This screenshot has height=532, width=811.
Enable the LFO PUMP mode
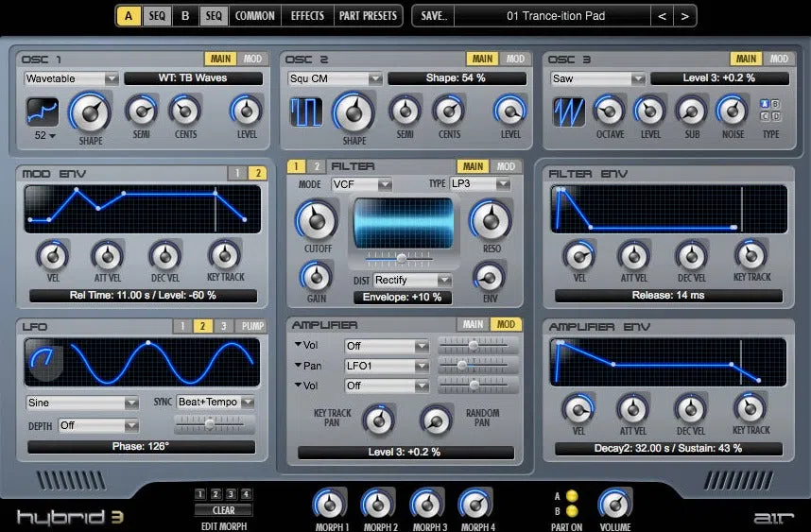[252, 326]
